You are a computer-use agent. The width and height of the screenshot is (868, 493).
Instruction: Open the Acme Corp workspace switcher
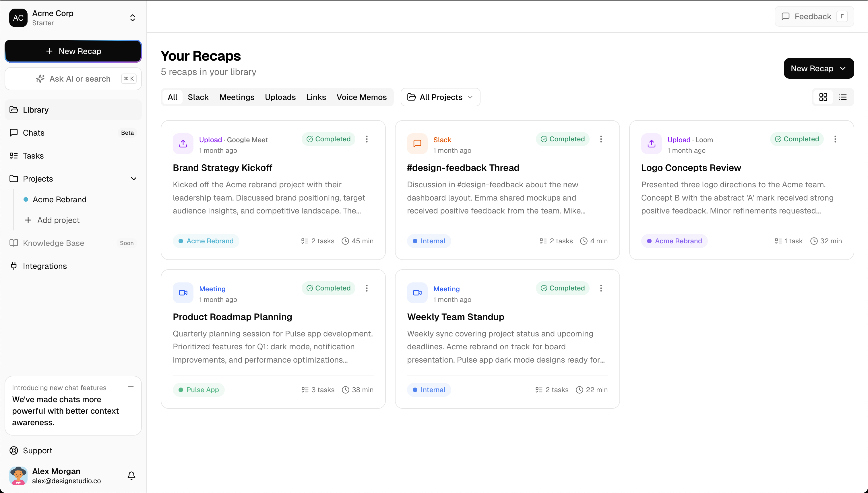click(x=133, y=18)
